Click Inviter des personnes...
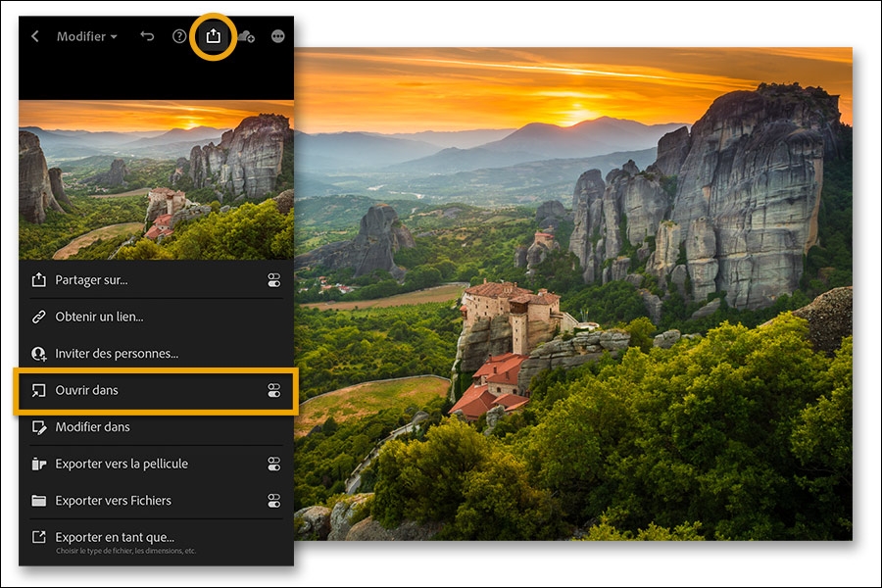 (116, 353)
